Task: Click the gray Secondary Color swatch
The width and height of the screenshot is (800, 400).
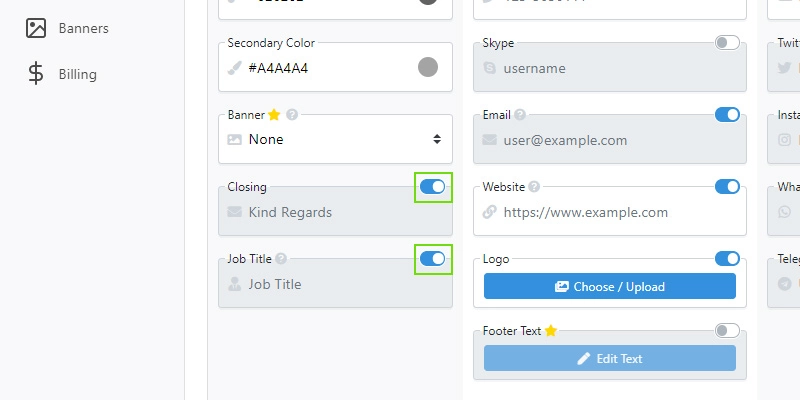Action: [428, 67]
